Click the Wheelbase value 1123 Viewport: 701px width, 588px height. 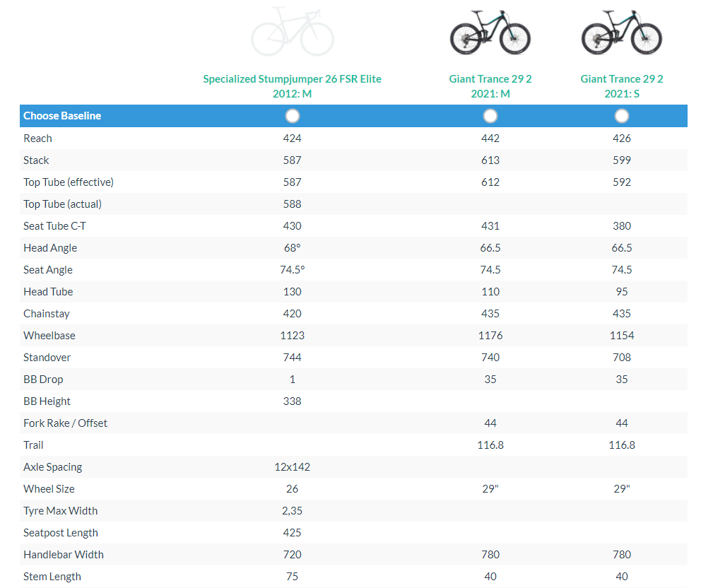tap(293, 336)
